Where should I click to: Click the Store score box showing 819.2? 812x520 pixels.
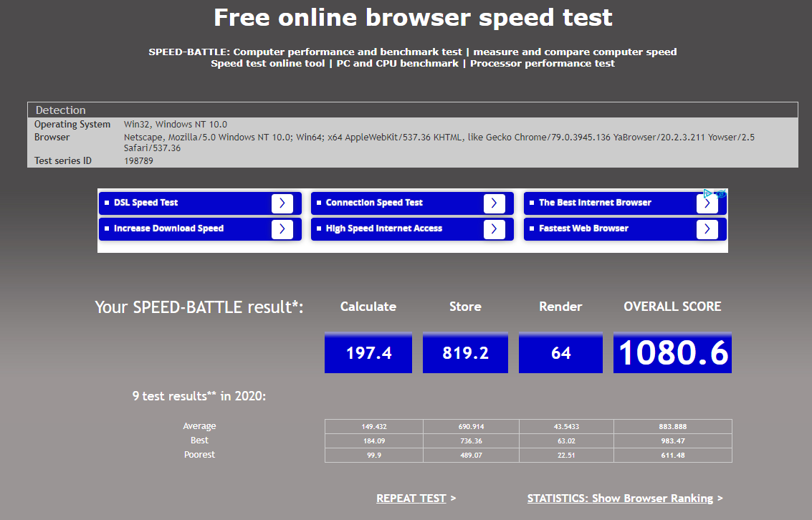tap(465, 352)
